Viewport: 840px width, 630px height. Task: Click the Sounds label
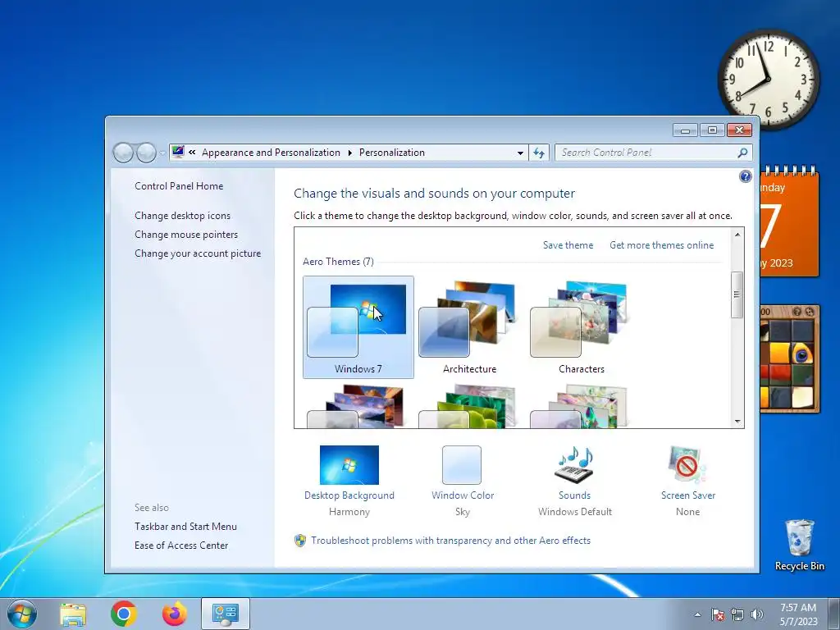[x=574, y=495]
